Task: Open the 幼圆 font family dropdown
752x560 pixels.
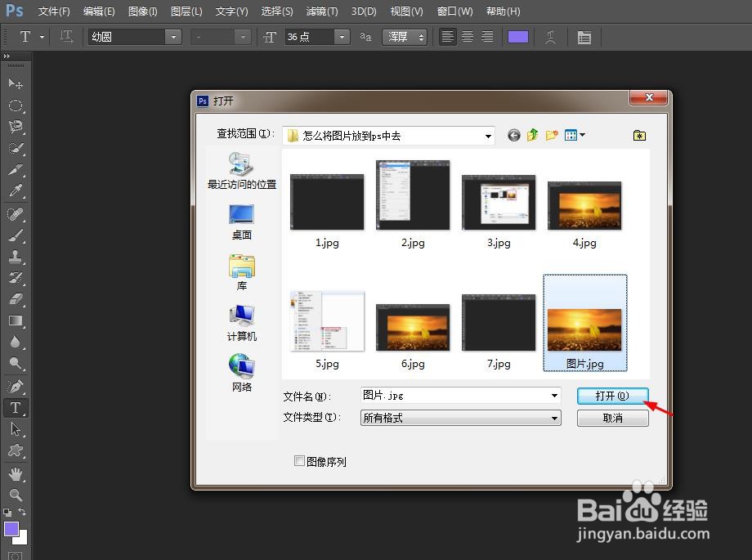Action: tap(173, 37)
